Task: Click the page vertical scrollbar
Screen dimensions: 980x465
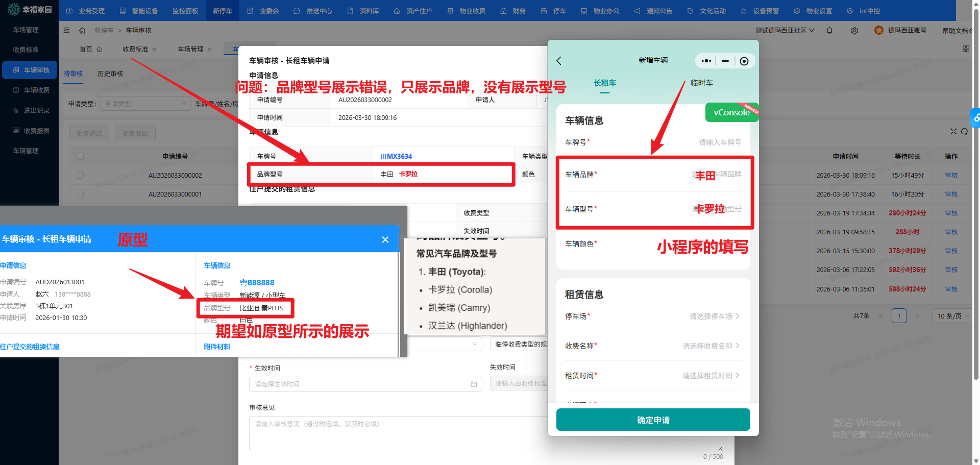Action: (x=976, y=204)
